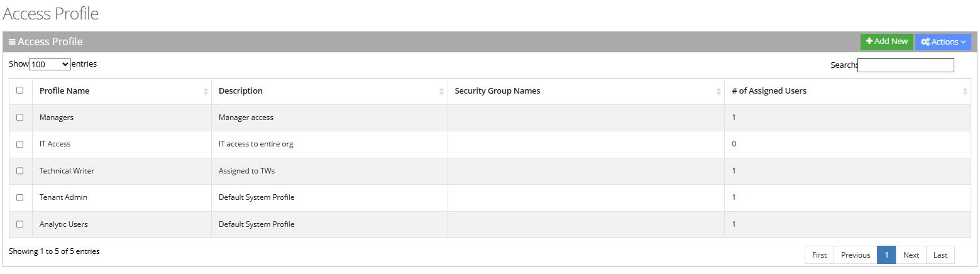Sort by Profile Name column icon
Screen dimensions: 980x274
(206, 92)
